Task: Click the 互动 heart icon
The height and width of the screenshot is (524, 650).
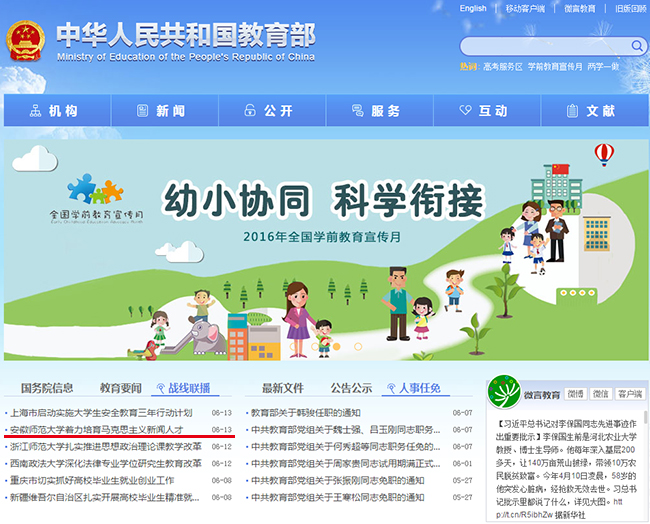Action: pyautogui.click(x=463, y=111)
